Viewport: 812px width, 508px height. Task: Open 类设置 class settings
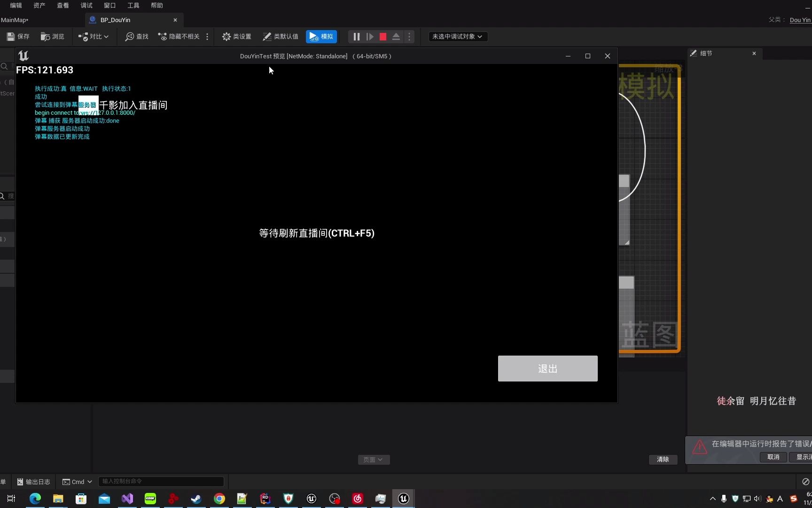point(236,37)
